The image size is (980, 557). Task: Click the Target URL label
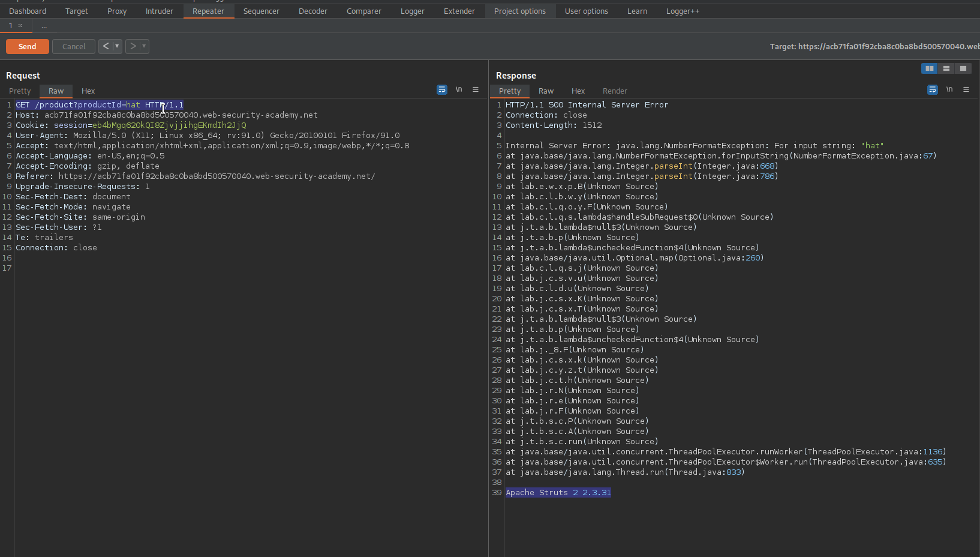pos(874,46)
